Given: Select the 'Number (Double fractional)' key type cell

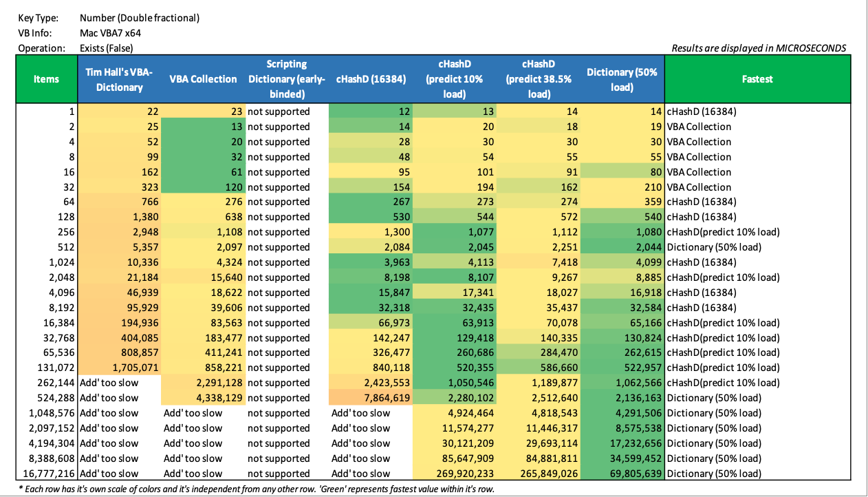Looking at the screenshot, I should click(140, 18).
